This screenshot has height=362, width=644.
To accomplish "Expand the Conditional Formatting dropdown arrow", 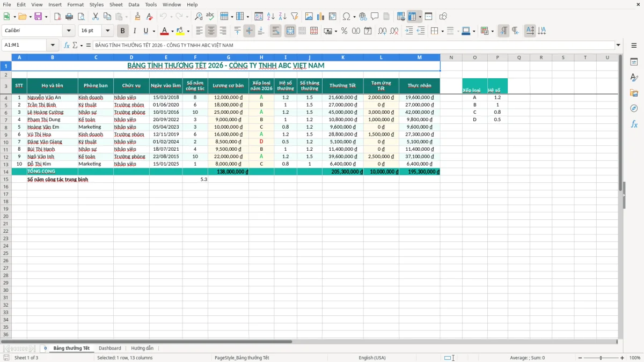I will pyautogui.click(x=492, y=31).
